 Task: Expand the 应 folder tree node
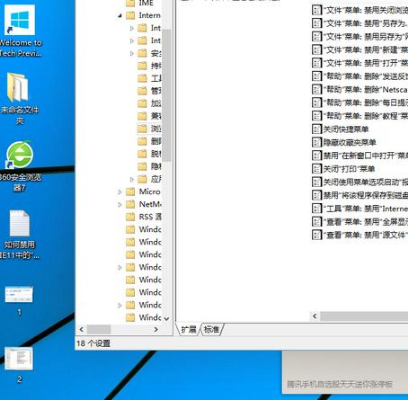(x=132, y=179)
